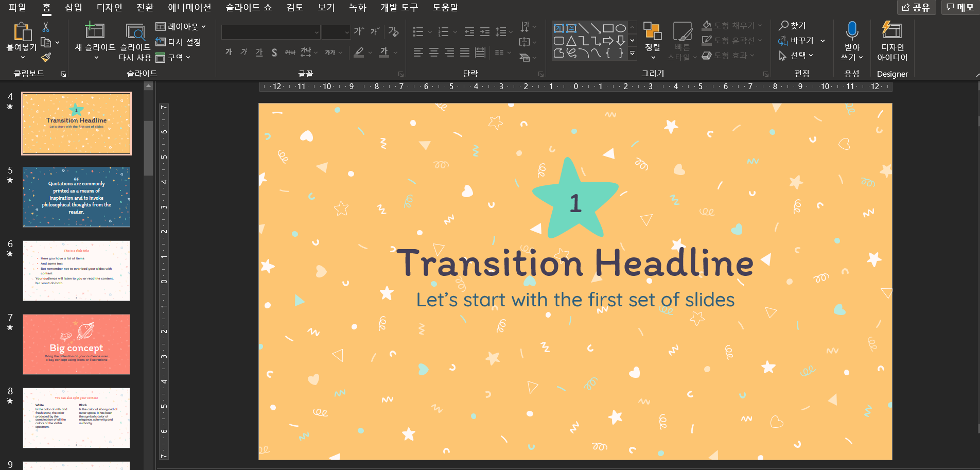Select the rounded rectangle shape in the gallery

click(x=559, y=40)
